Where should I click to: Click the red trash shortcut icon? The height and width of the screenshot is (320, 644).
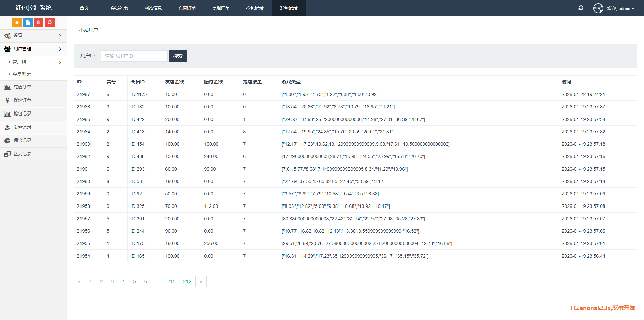pos(39,22)
